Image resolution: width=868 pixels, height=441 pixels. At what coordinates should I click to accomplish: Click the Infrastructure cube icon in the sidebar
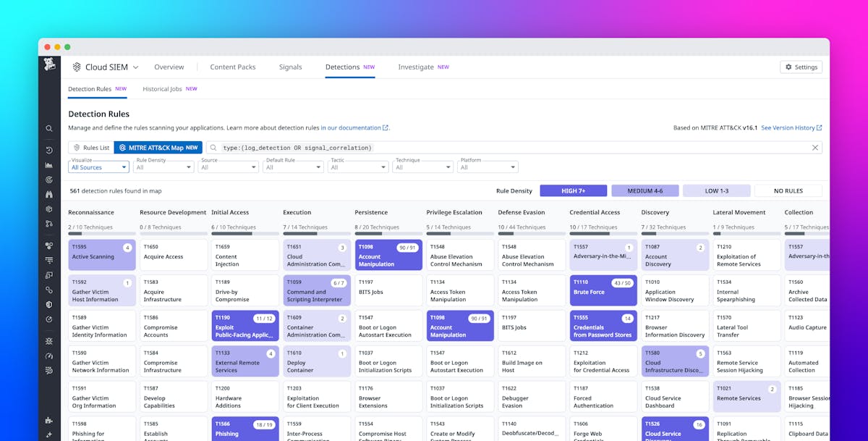coord(49,209)
